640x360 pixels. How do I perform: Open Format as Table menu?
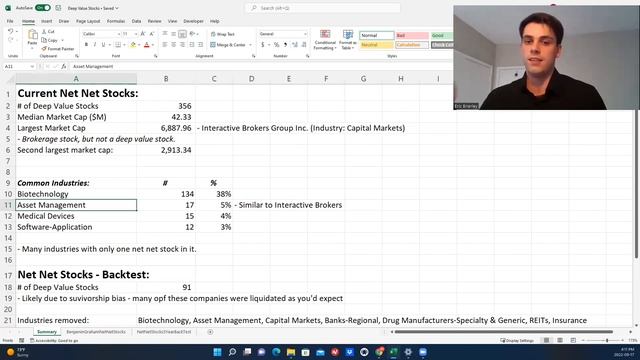coord(348,40)
